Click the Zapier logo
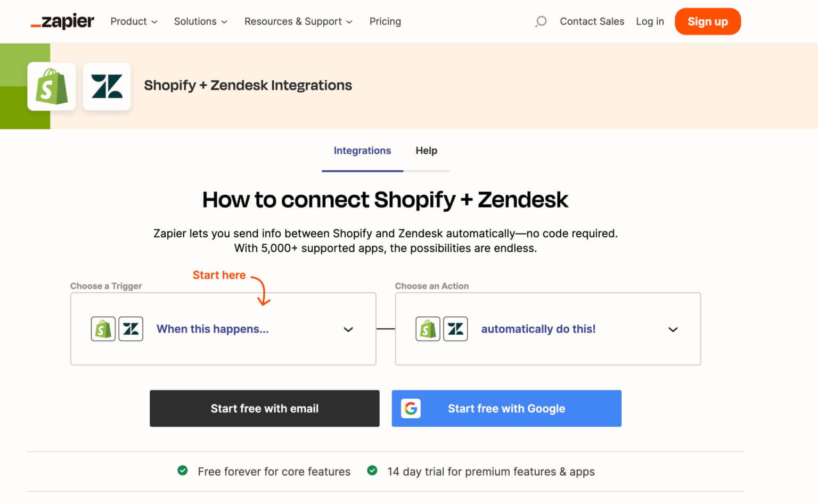818x504 pixels. [x=62, y=21]
